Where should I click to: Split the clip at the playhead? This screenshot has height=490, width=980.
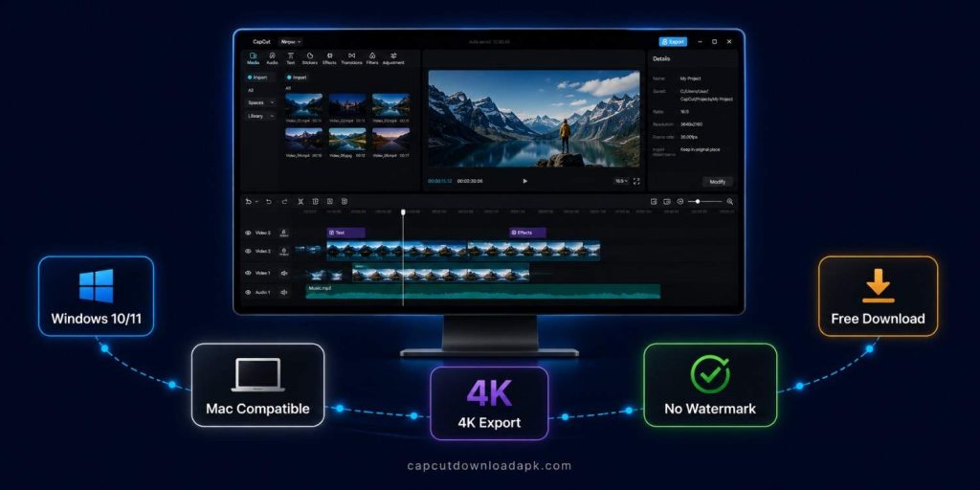tap(301, 202)
